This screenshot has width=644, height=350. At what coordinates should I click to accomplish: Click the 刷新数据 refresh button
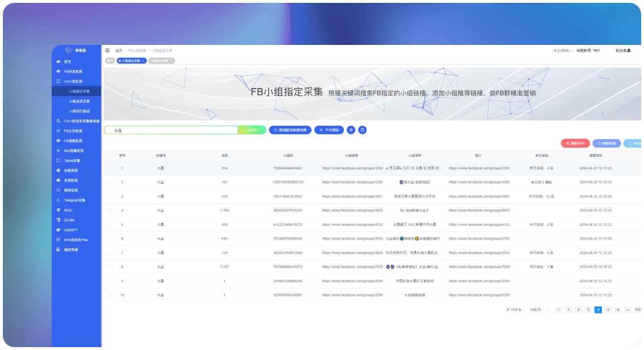pyautogui.click(x=606, y=143)
